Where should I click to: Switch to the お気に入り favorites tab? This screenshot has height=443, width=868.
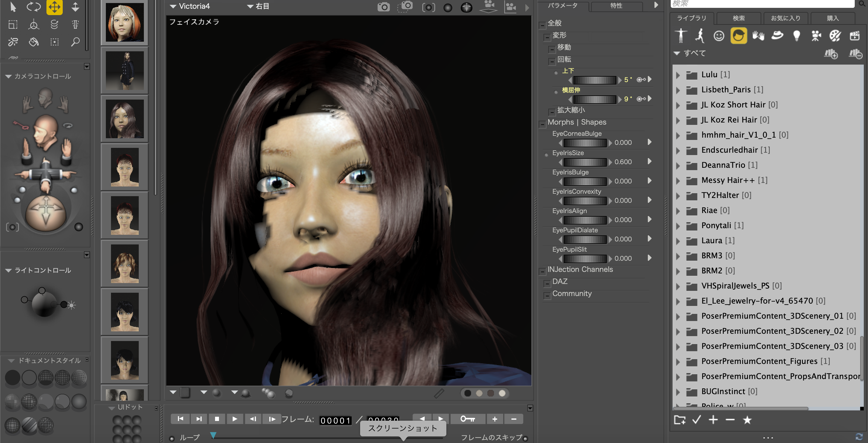point(785,18)
